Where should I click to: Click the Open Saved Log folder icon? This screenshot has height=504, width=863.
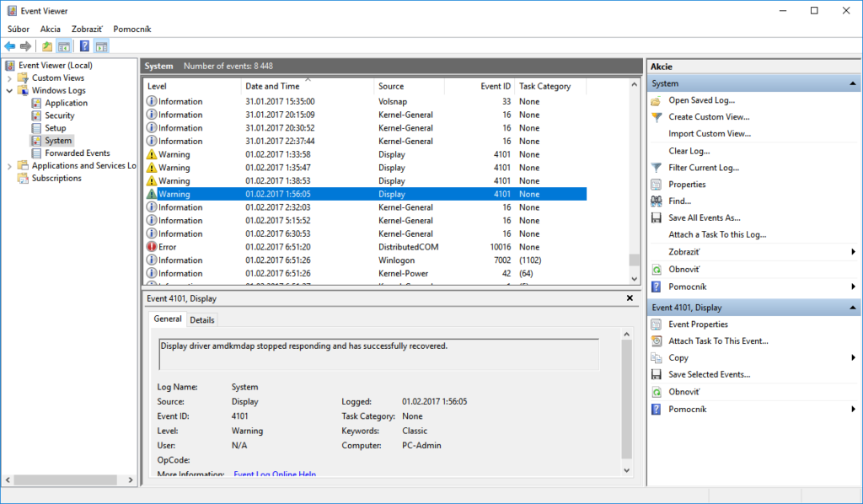click(x=657, y=100)
